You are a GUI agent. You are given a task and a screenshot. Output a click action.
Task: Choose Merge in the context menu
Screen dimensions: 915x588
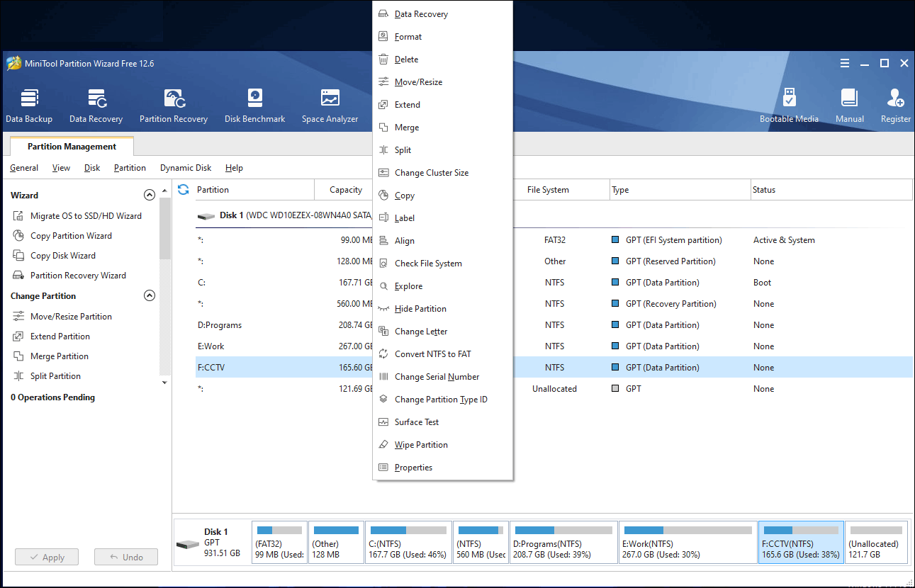coord(443,128)
